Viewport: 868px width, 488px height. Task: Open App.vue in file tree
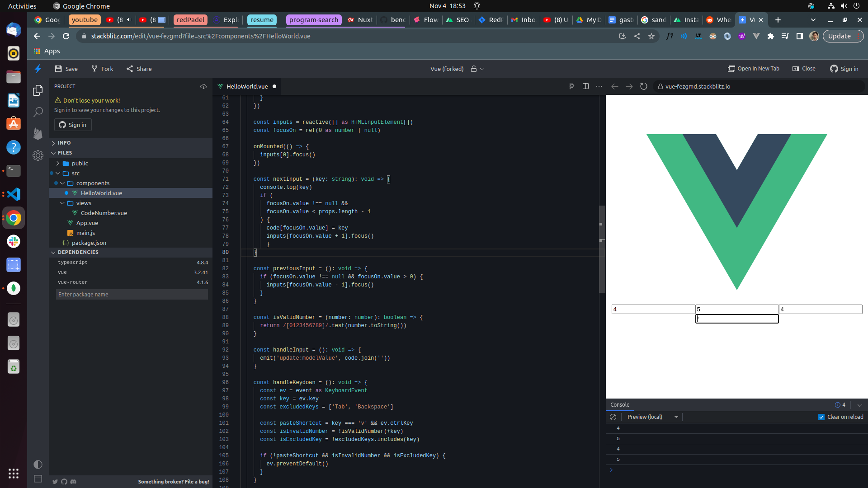131,223
